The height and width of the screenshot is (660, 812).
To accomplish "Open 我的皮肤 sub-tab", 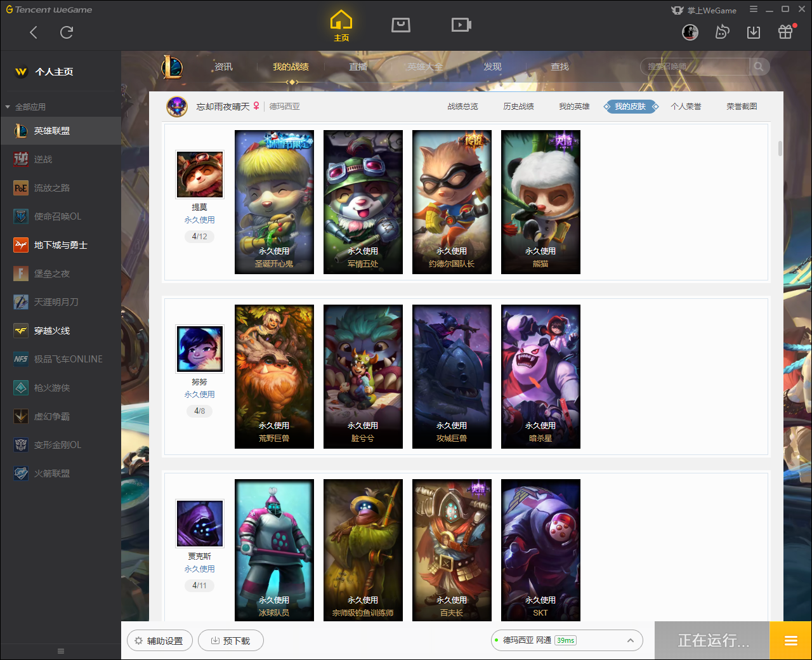I will (x=630, y=107).
